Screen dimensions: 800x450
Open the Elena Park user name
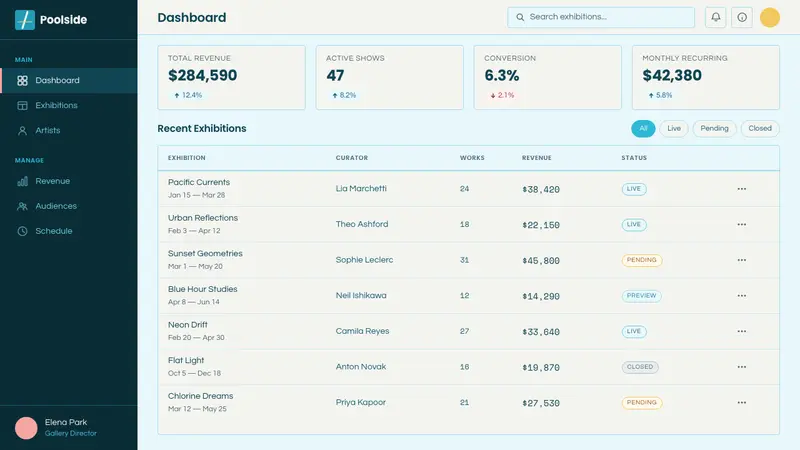[66, 422]
